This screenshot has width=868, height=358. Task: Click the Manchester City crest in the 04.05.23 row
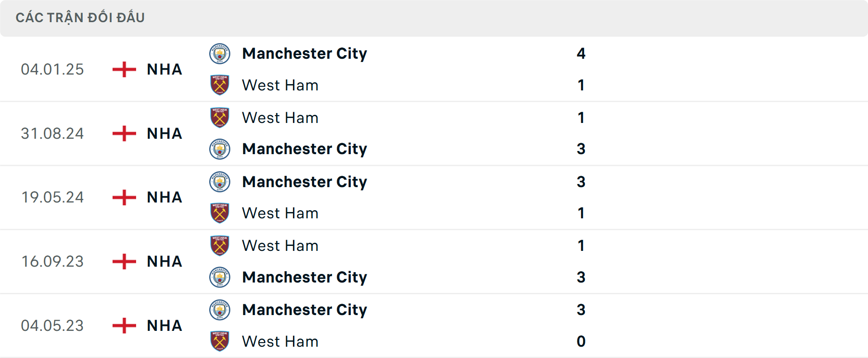[220, 310]
